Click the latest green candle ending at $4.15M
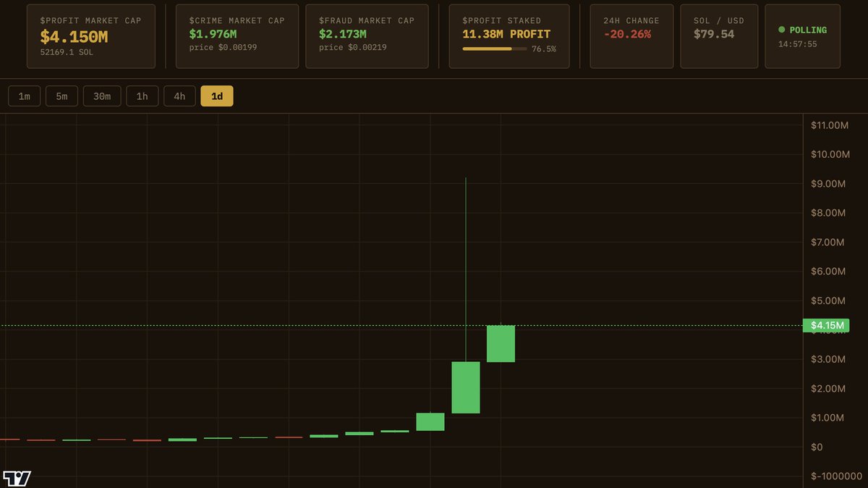Screen dimensions: 868x488 [x=501, y=344]
